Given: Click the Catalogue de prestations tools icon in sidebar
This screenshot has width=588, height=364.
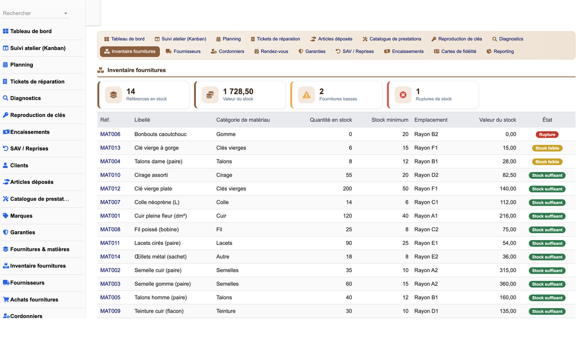Looking at the screenshot, I should (x=6, y=199).
